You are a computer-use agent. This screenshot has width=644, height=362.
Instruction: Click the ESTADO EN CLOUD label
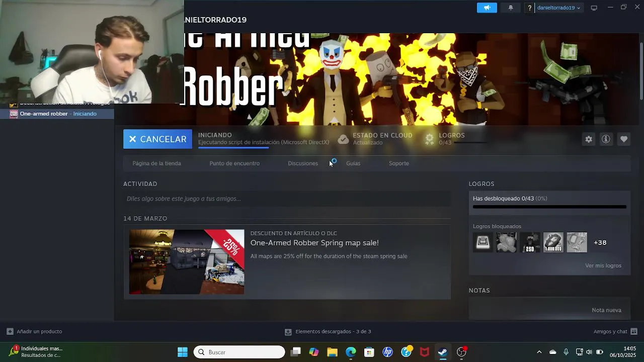pos(382,135)
